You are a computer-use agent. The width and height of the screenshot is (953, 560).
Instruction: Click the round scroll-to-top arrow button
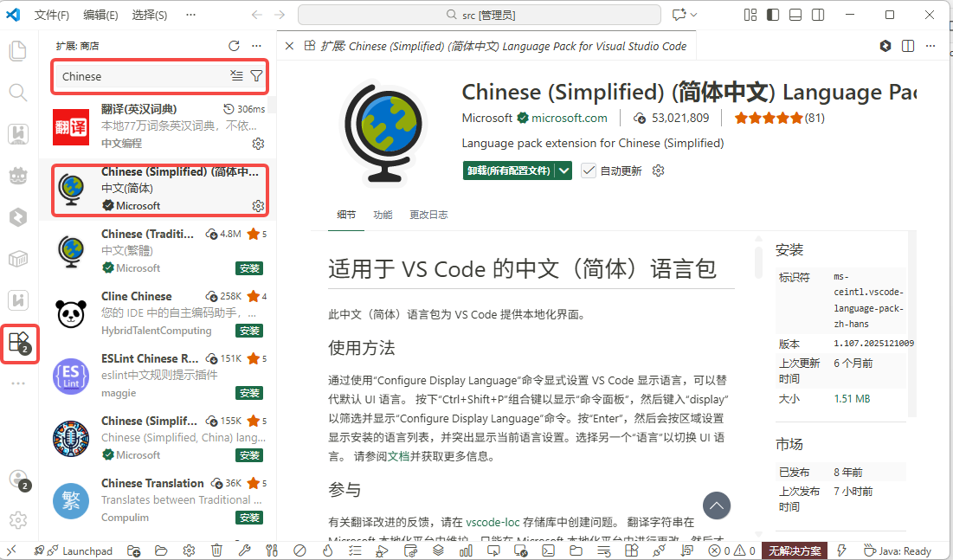[717, 505]
